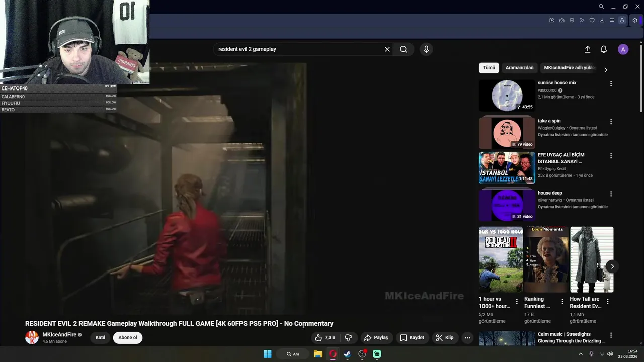Open Opera tab search magnifier

[x=601, y=7]
